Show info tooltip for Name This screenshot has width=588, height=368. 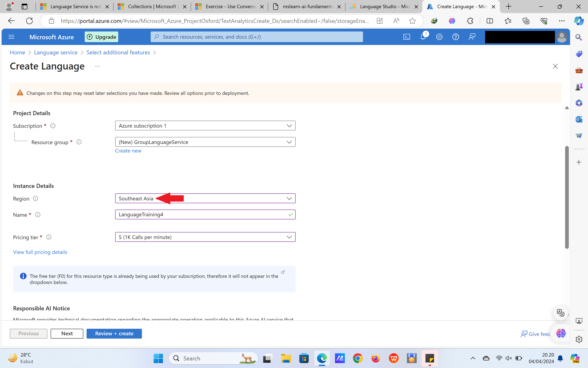pyautogui.click(x=38, y=215)
